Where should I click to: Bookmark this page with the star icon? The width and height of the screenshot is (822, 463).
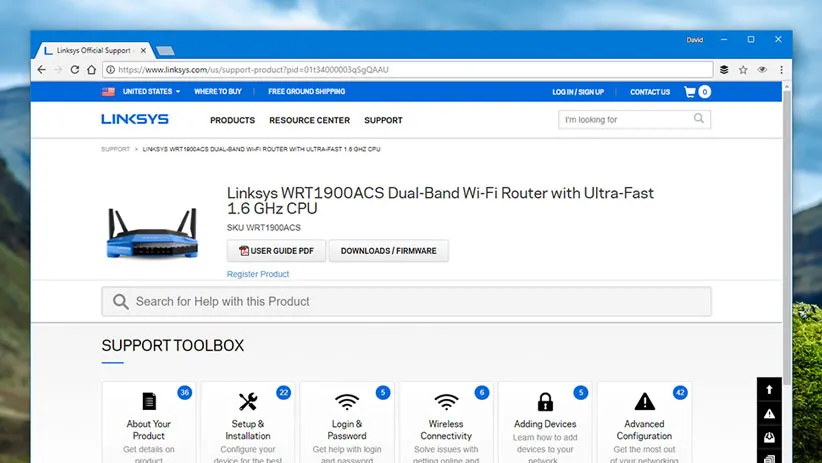pyautogui.click(x=743, y=70)
